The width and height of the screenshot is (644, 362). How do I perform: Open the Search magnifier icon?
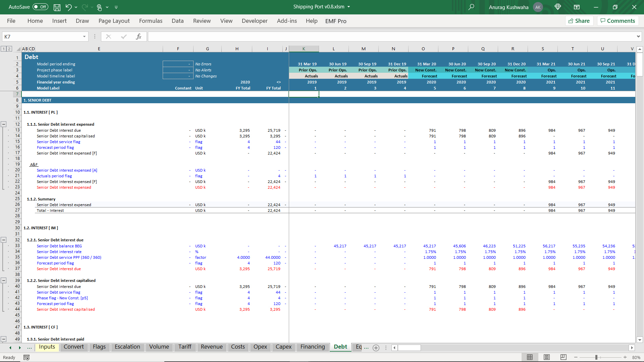coord(471,7)
